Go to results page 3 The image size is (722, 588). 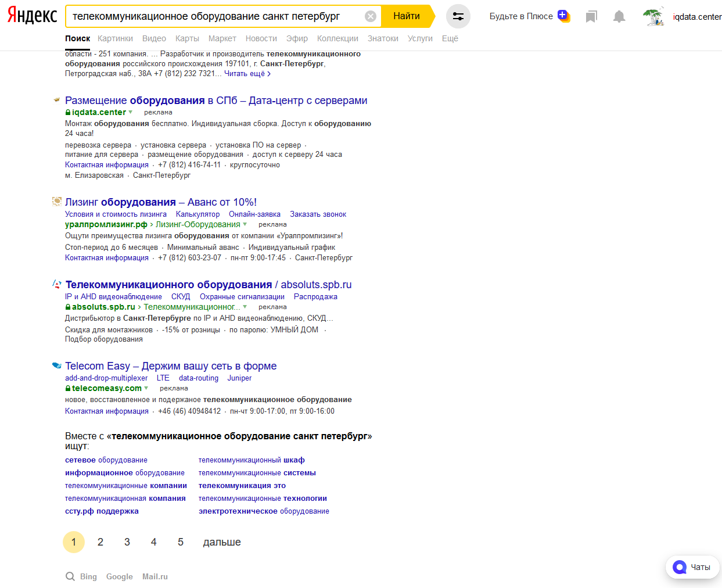pyautogui.click(x=127, y=542)
